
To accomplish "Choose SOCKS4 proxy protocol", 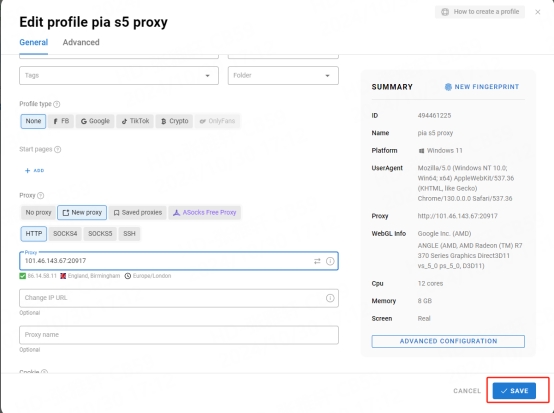I will click(x=65, y=234).
